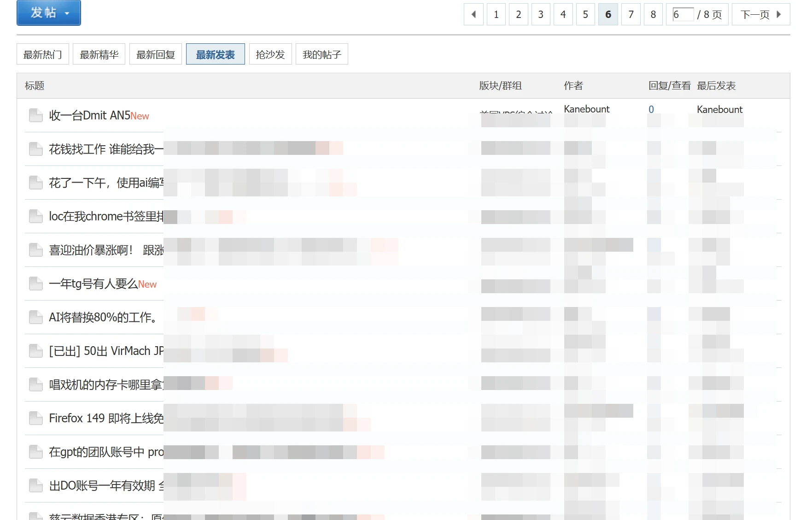812x520 pixels.
Task: Click document icon beside 出DO账号 post
Action: click(x=35, y=485)
